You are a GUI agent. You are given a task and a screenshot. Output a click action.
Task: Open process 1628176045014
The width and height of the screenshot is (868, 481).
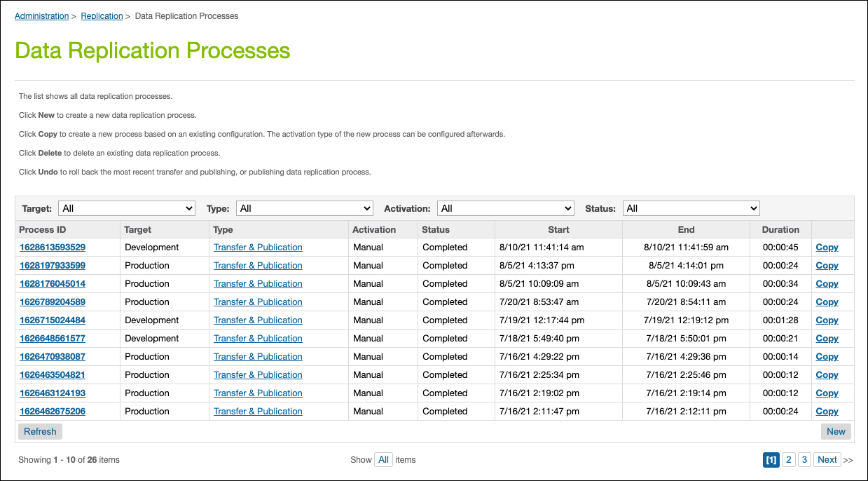tap(53, 284)
